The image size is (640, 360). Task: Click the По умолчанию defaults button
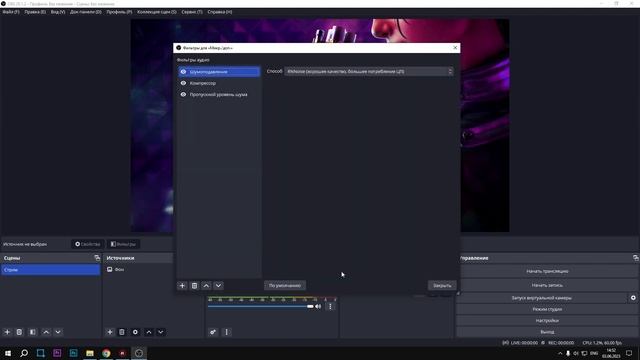coord(285,286)
